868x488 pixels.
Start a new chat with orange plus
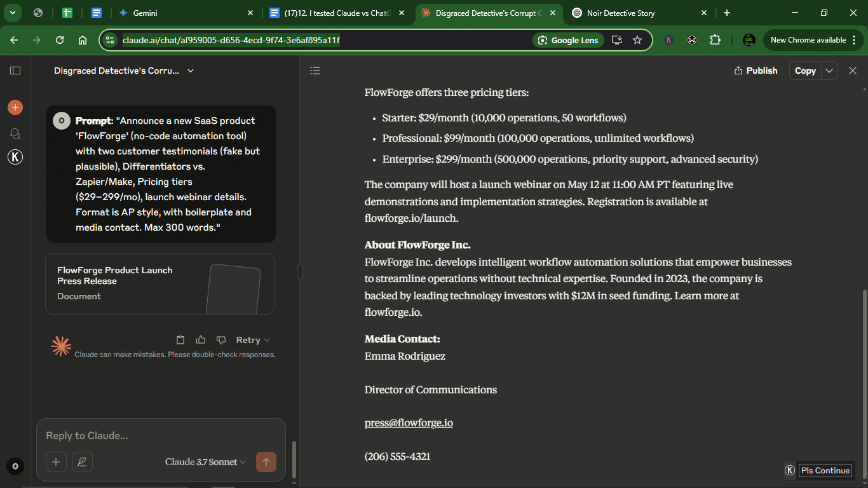pyautogui.click(x=15, y=107)
